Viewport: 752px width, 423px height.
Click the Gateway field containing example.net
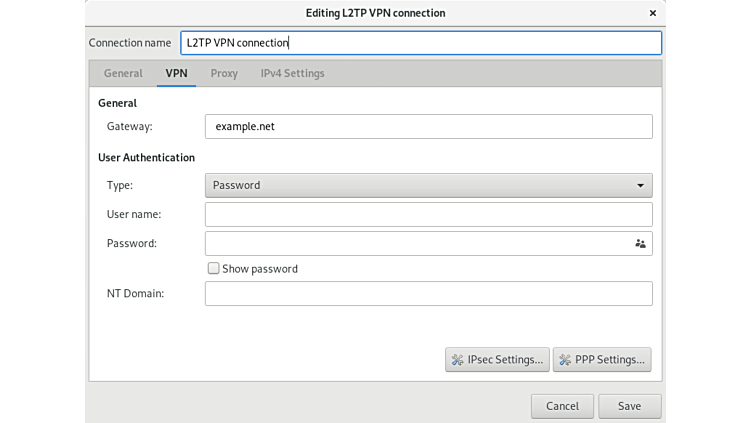click(x=428, y=126)
